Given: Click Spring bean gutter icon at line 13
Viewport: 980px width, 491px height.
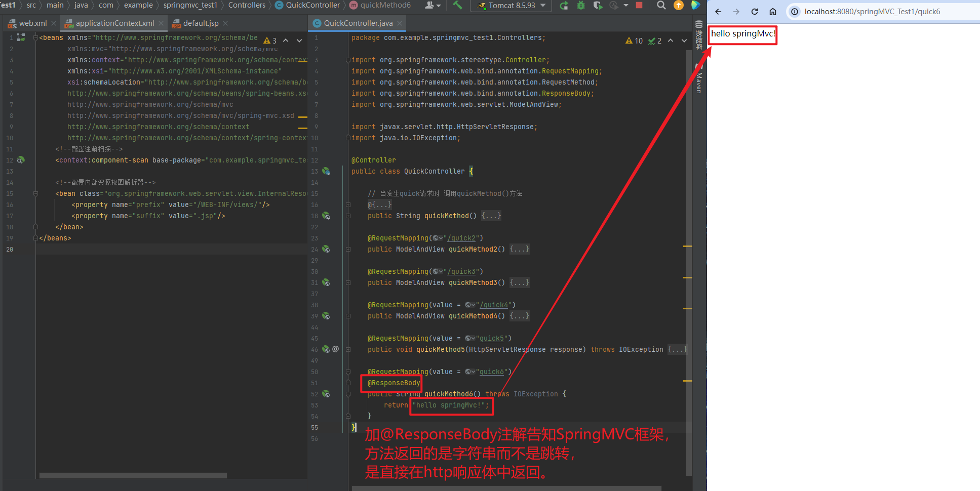Looking at the screenshot, I should point(326,172).
